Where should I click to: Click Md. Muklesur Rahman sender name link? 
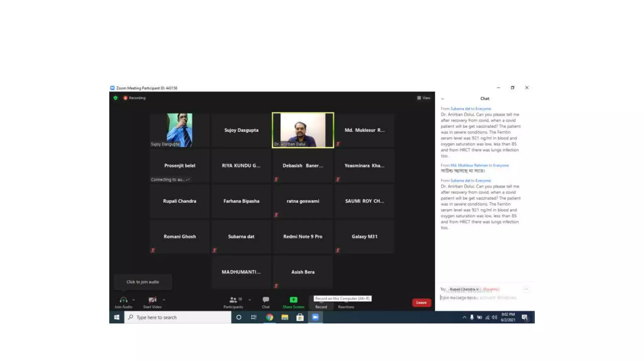tap(469, 165)
